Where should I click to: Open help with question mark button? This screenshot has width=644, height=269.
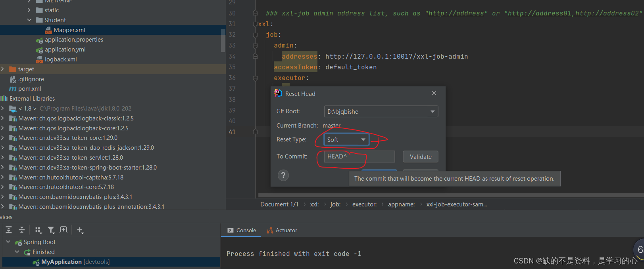[x=283, y=176]
